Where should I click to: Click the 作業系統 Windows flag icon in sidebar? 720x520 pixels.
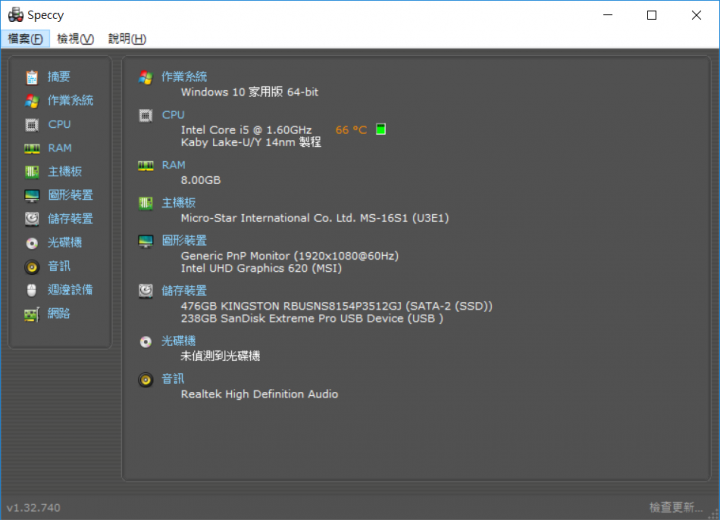[x=32, y=101]
